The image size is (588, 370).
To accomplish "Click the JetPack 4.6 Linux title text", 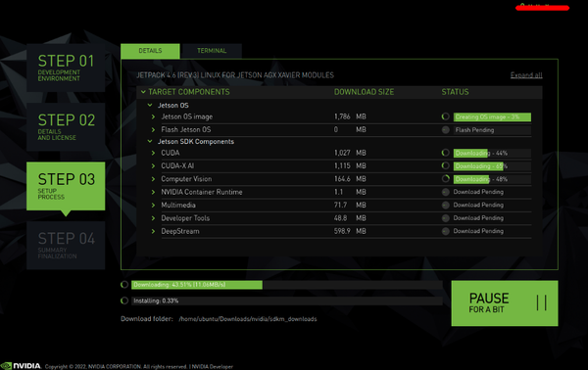I will 235,75.
